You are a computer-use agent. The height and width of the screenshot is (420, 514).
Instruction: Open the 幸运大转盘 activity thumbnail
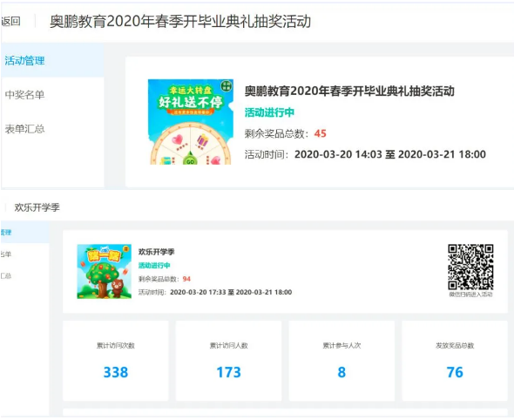pos(191,122)
